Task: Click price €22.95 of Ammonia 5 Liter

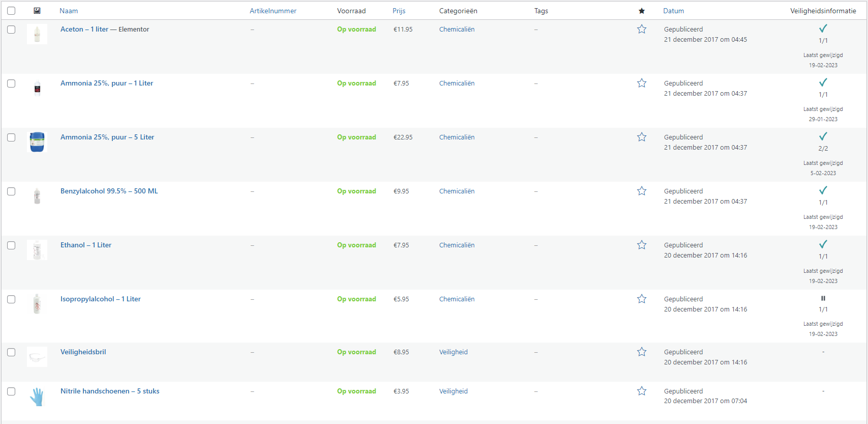Action: coord(403,137)
